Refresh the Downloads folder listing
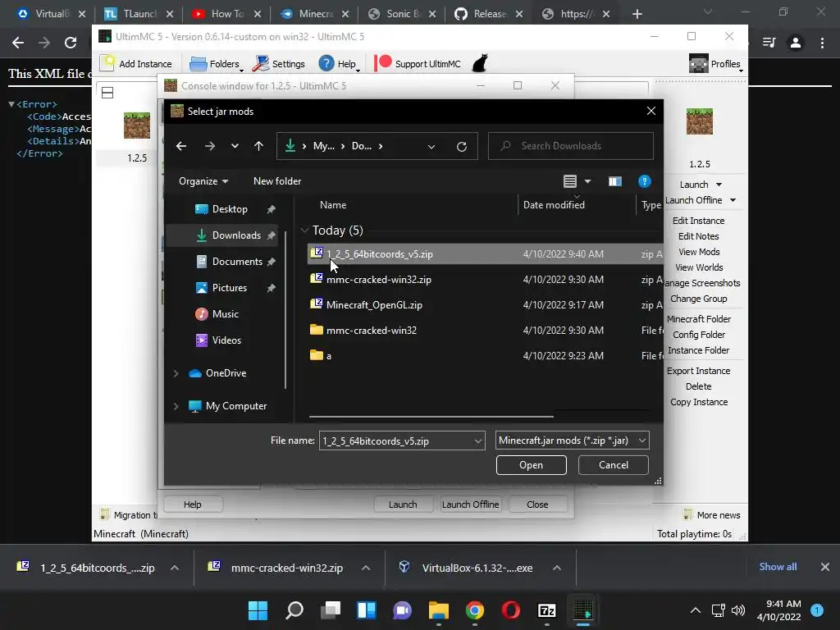Image resolution: width=840 pixels, height=630 pixels. 462,146
